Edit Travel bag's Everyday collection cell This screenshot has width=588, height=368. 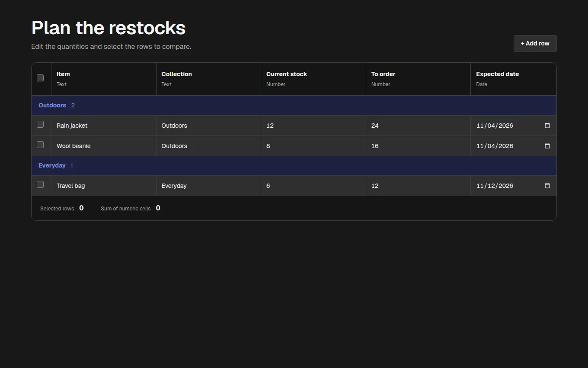coord(208,186)
